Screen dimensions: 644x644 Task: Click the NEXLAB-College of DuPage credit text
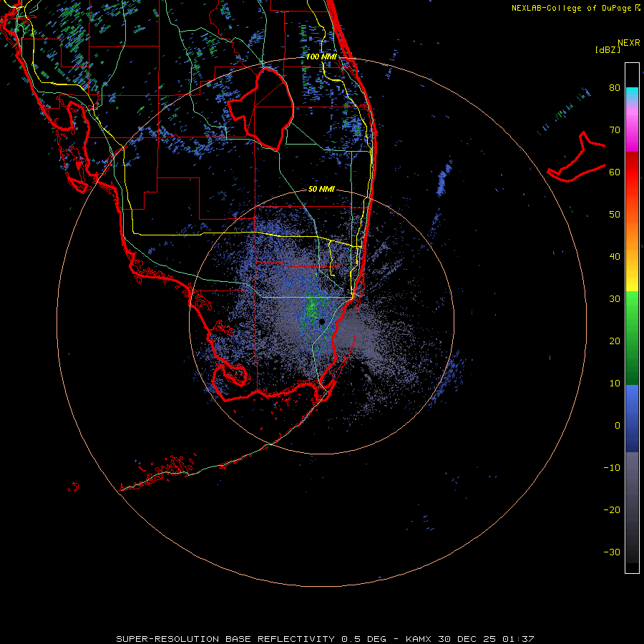[575, 8]
